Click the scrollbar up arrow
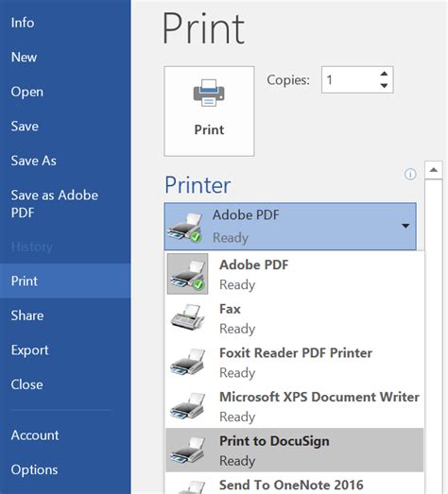 point(434,170)
